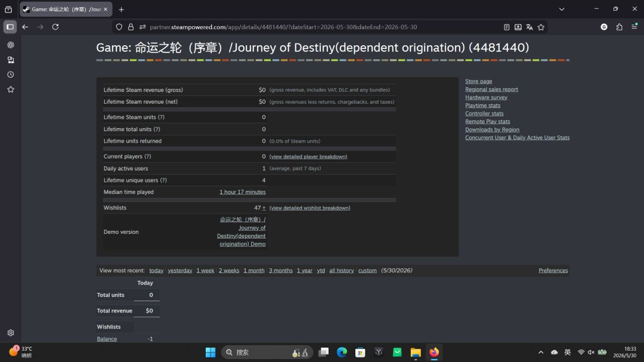Open the wishlist Balance link

point(107,339)
